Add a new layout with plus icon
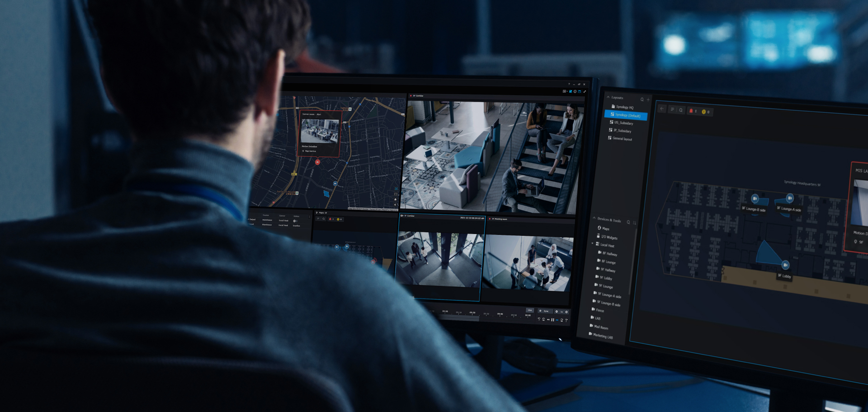 coord(648,100)
